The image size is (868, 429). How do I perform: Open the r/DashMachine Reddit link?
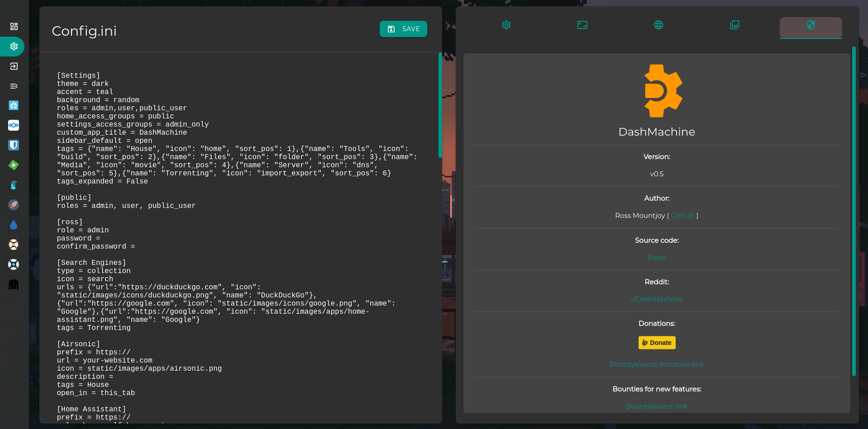657,299
